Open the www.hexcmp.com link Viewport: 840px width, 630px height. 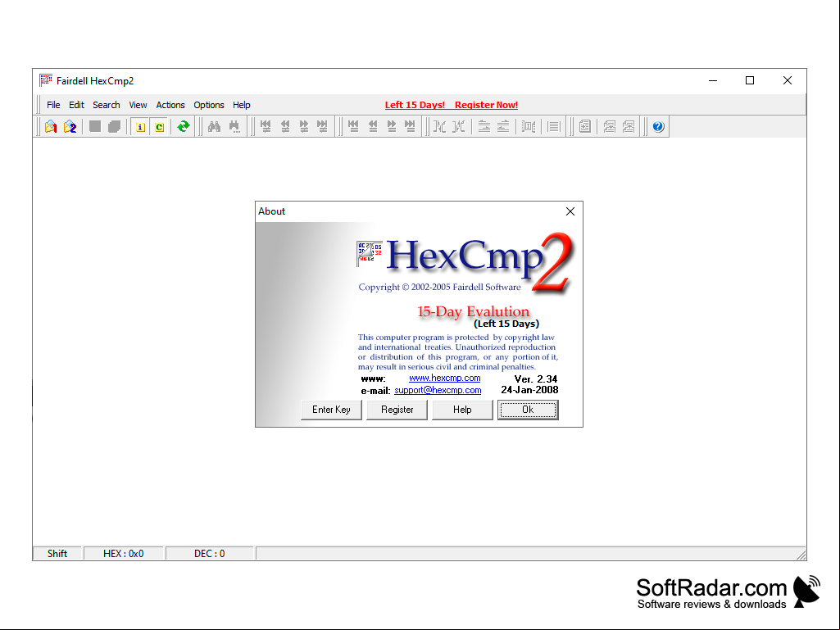445,378
